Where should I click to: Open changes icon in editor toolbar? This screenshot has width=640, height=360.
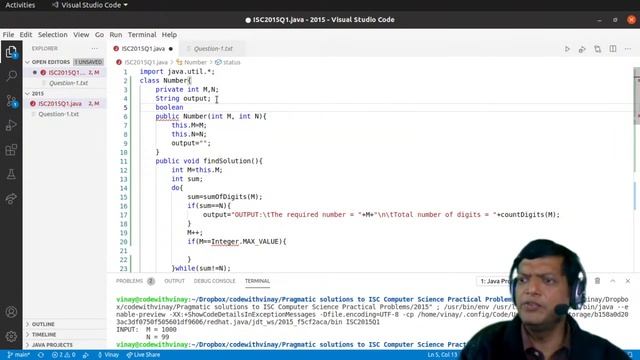point(598,49)
